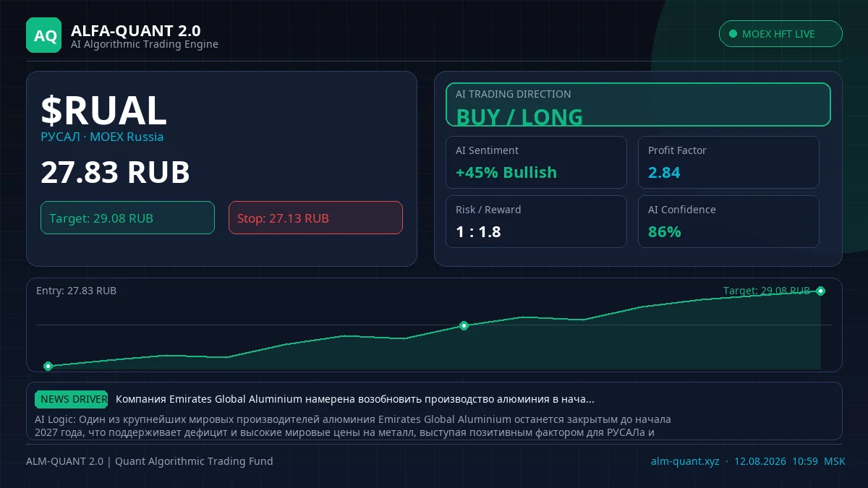This screenshot has width=868, height=488.
Task: Click the chart's entry point marker
Action: tap(48, 366)
